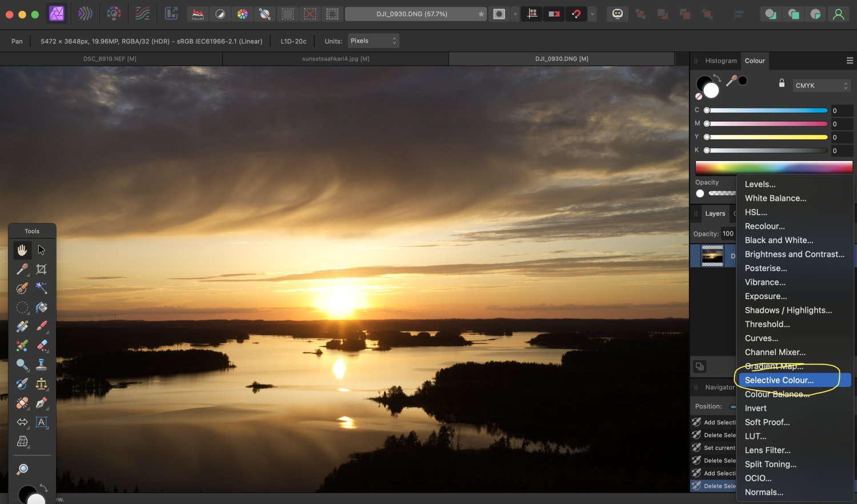Select the Clone stamp tool
857x504 pixels.
tap(41, 364)
